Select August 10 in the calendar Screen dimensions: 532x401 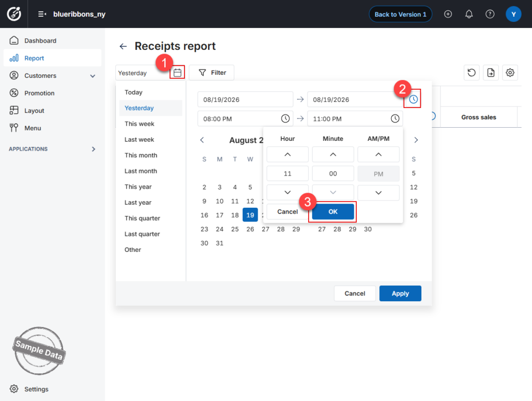220,201
